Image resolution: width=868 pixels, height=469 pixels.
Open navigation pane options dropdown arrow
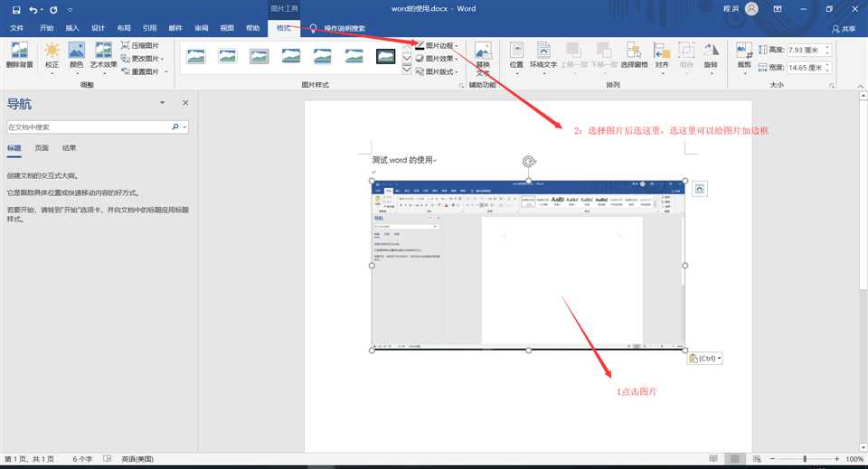coord(162,103)
